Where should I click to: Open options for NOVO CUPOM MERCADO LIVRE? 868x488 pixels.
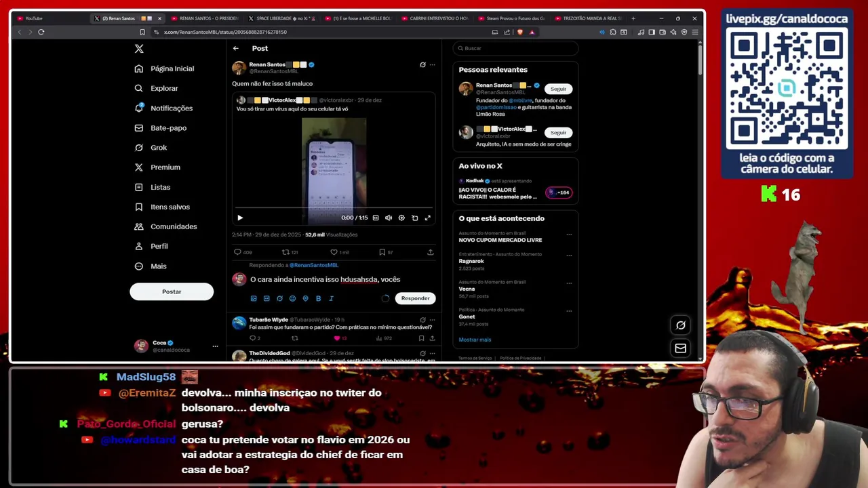pos(569,235)
